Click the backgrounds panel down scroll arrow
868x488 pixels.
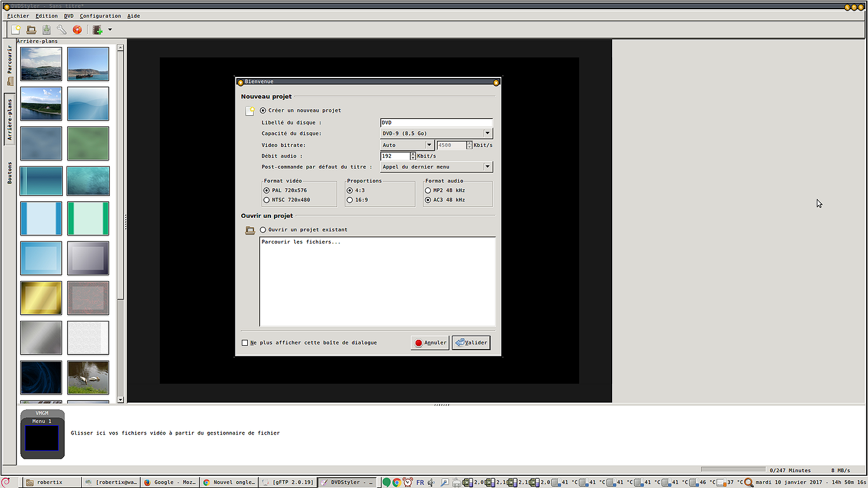tap(120, 400)
